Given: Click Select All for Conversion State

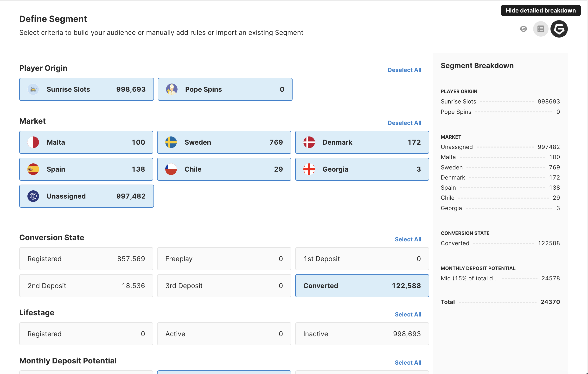Looking at the screenshot, I should pyautogui.click(x=408, y=239).
